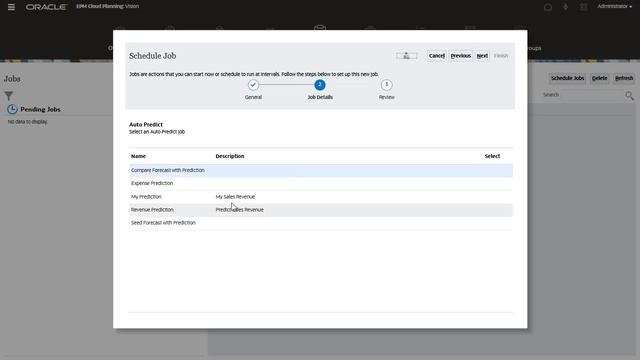
Task: Click the Pending Jobs heading
Action: 40,109
